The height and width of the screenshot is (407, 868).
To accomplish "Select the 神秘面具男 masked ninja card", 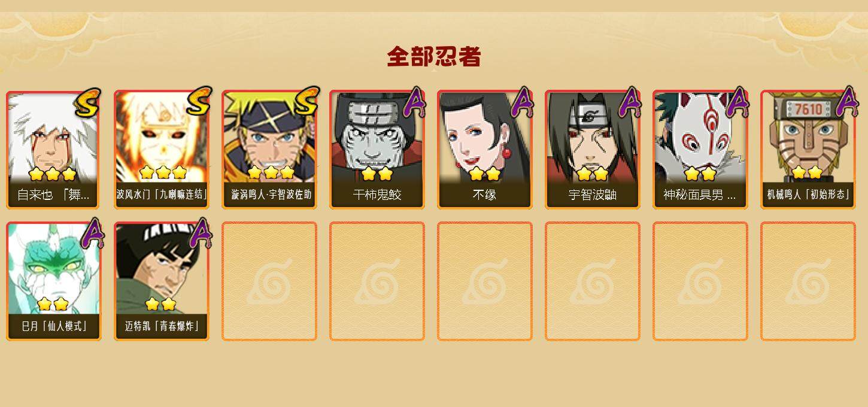I will (700, 150).
